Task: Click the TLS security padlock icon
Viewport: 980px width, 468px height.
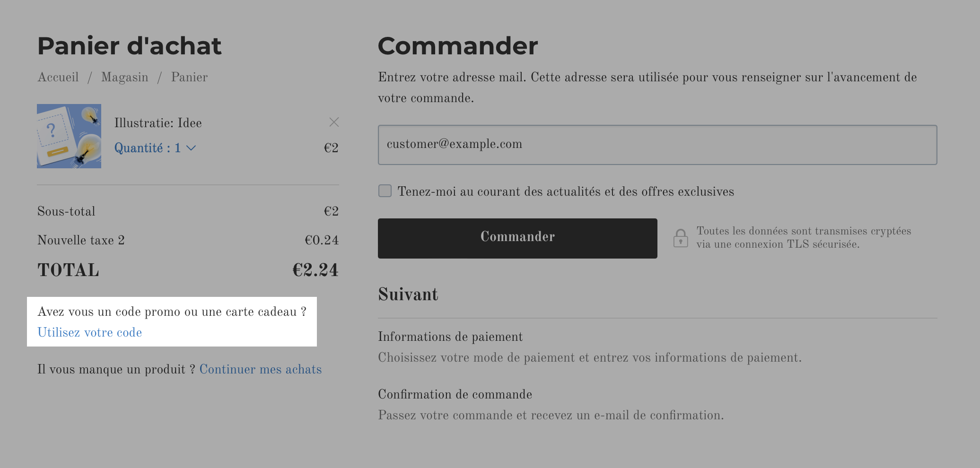Action: 681,238
